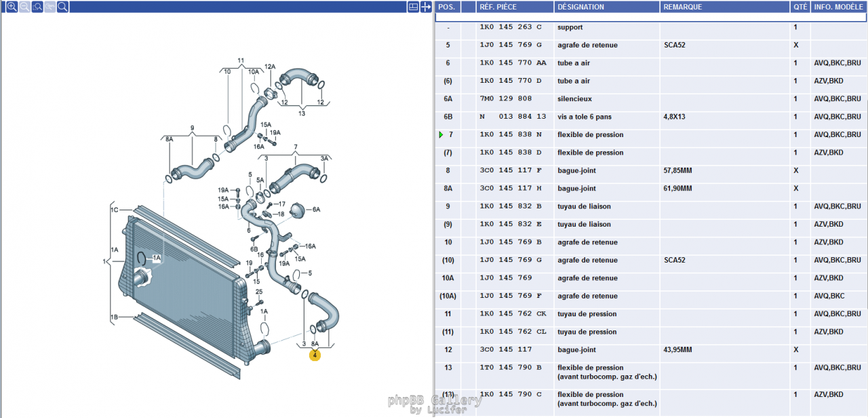
Task: Click the zoom out magnifier icon
Action: 24,7
